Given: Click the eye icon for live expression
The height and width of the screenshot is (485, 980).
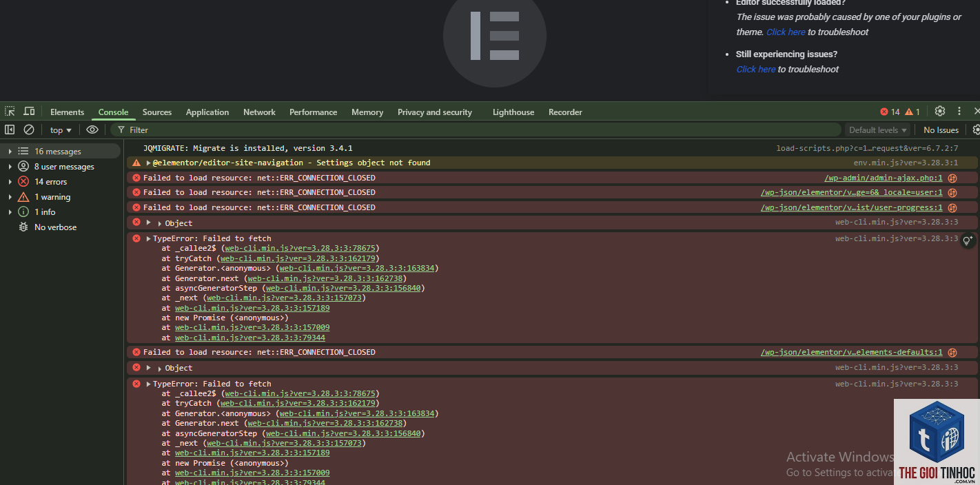Looking at the screenshot, I should pos(92,130).
